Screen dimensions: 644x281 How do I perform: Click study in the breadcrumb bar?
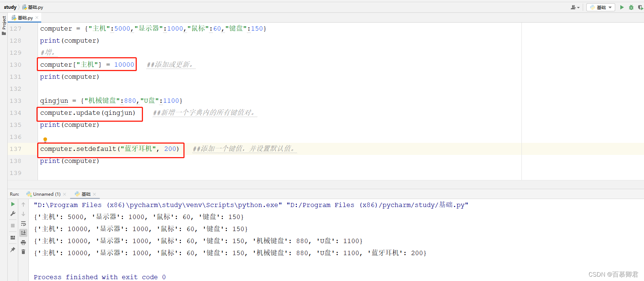coord(10,7)
